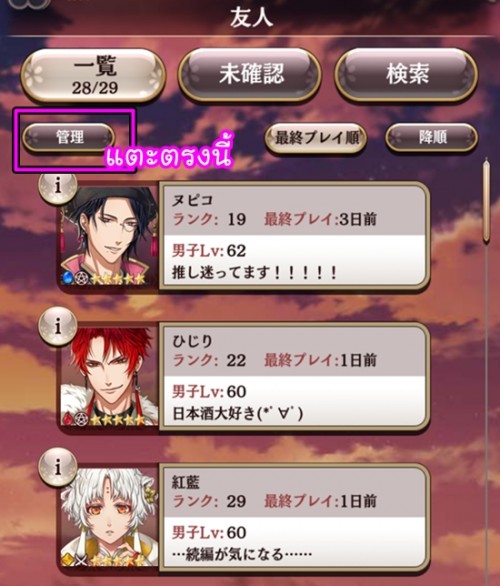
Task: Open info icon for ひじり
Action: coord(58,327)
